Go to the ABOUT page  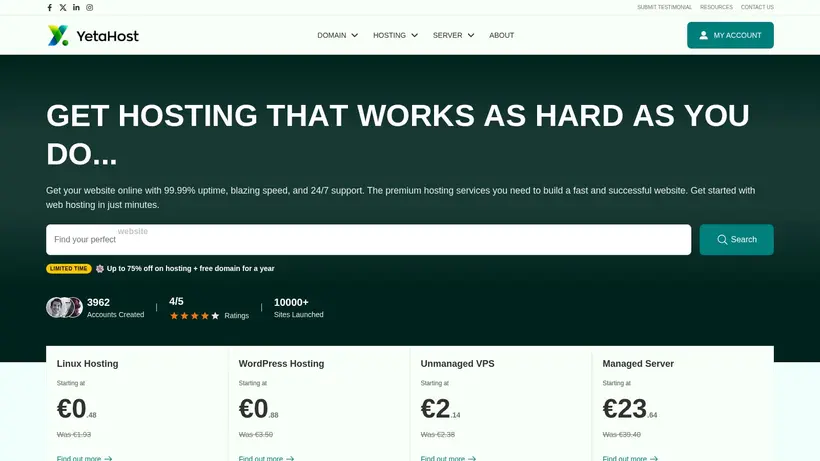coord(502,35)
